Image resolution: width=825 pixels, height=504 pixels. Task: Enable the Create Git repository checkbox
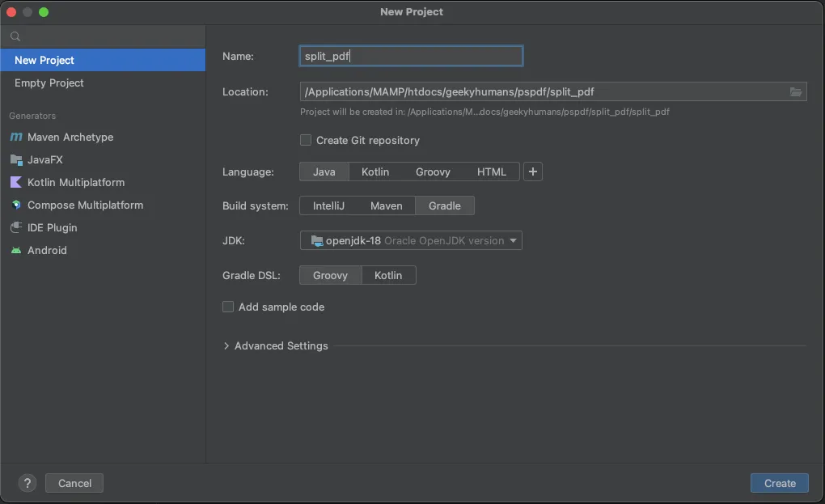coord(305,140)
